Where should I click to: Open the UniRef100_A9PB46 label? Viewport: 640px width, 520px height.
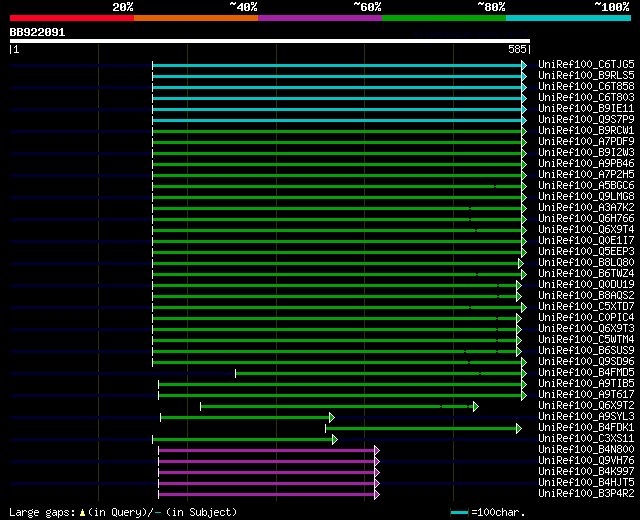(x=586, y=164)
